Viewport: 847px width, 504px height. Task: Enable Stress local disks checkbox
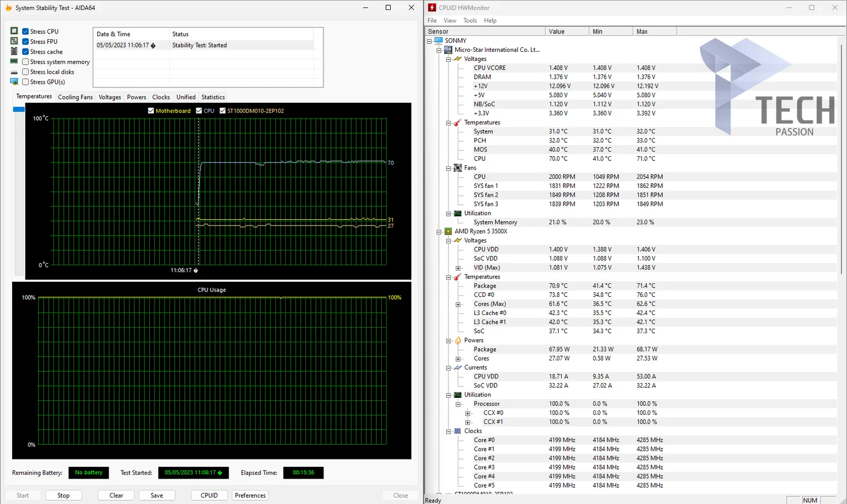pyautogui.click(x=25, y=71)
